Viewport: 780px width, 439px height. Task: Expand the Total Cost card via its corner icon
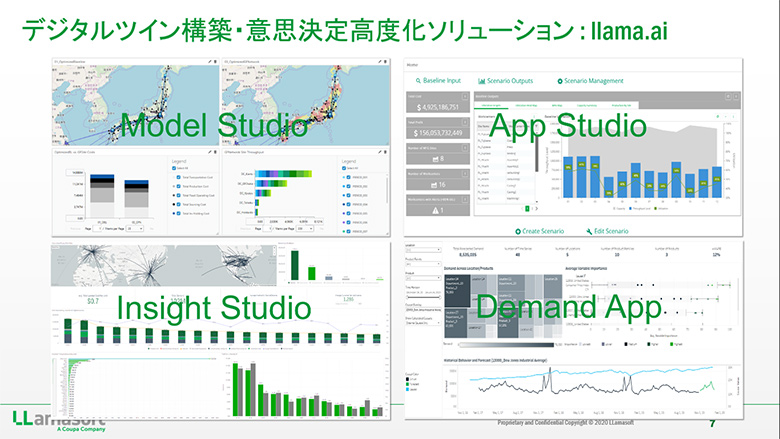tap(465, 96)
